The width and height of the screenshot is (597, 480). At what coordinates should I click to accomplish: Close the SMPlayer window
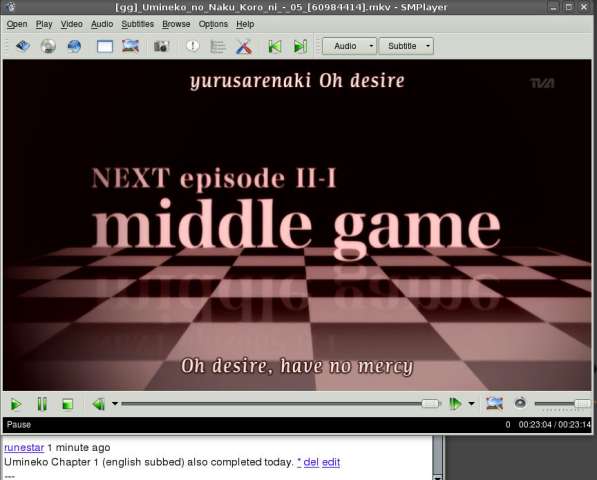(x=584, y=7)
